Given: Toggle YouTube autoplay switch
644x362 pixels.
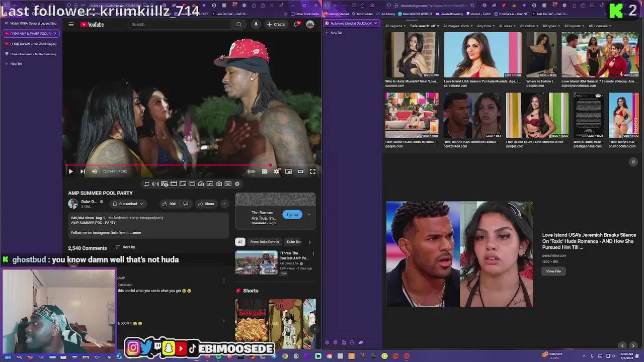Looking at the screenshot, I should (251, 171).
